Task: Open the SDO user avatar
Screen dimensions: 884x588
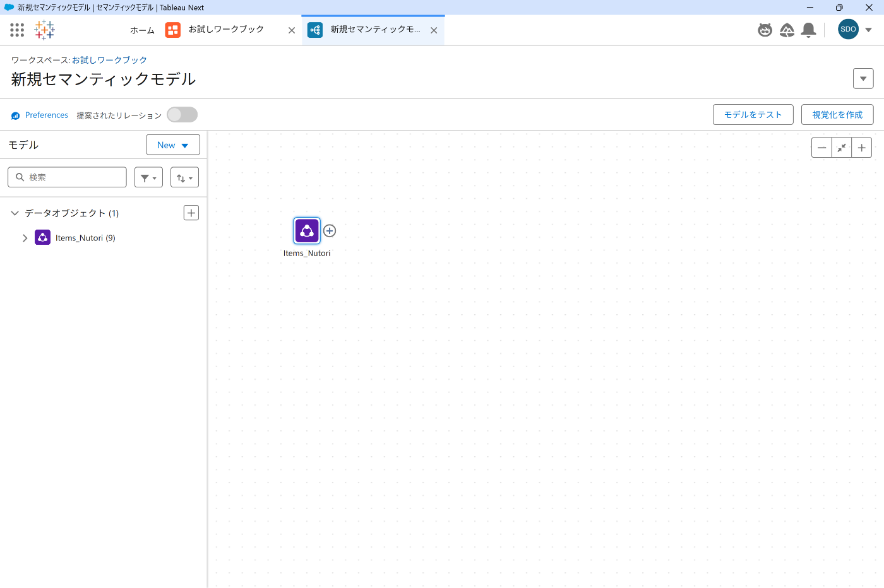Action: [848, 29]
